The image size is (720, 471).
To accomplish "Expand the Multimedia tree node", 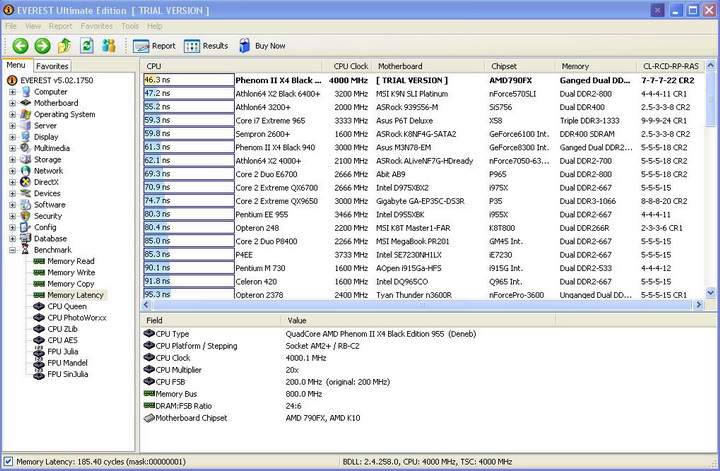I will 12,148.
